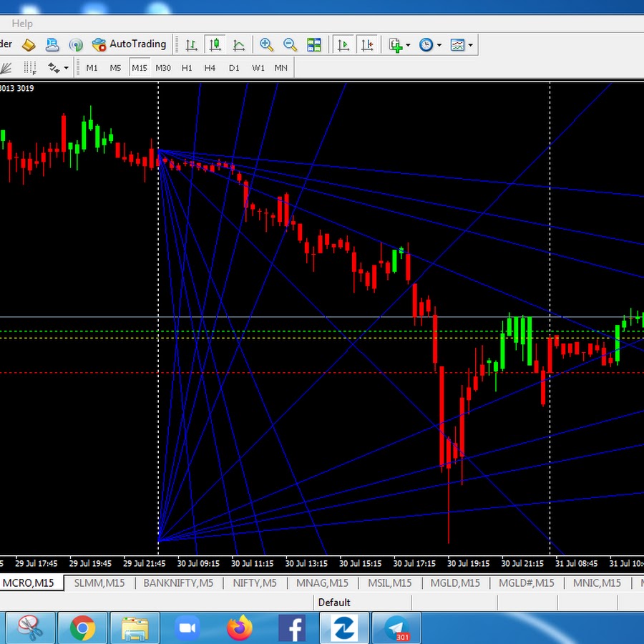
Task: Select the M15 timeframe button
Action: 140,67
